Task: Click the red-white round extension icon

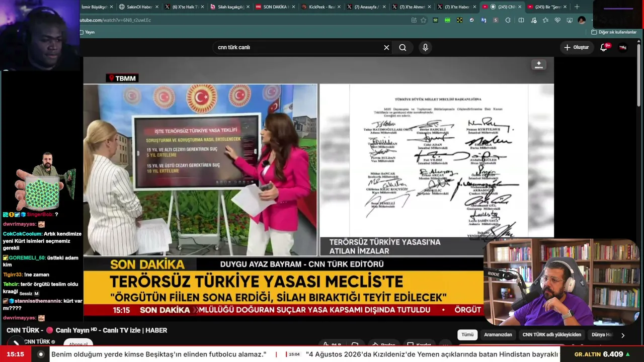Action: pyautogui.click(x=471, y=20)
